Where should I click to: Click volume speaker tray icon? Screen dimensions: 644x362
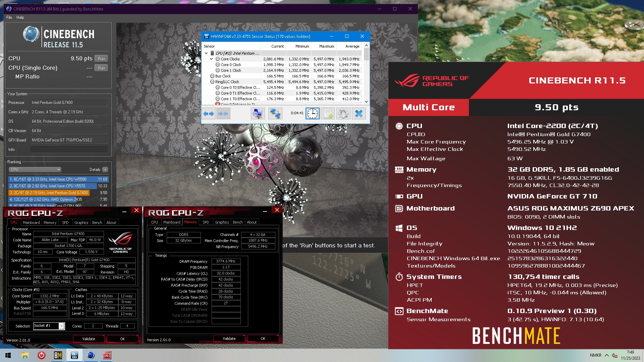pyautogui.click(x=614, y=355)
